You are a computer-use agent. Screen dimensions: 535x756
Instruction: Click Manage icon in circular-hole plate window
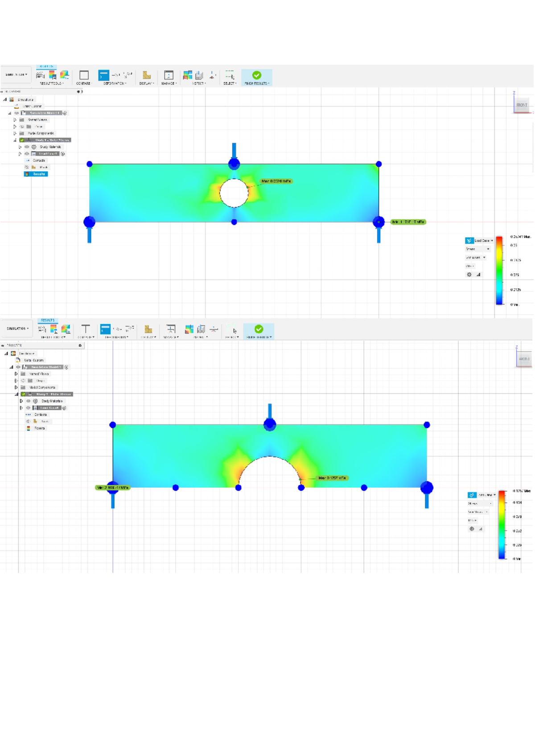tap(169, 75)
